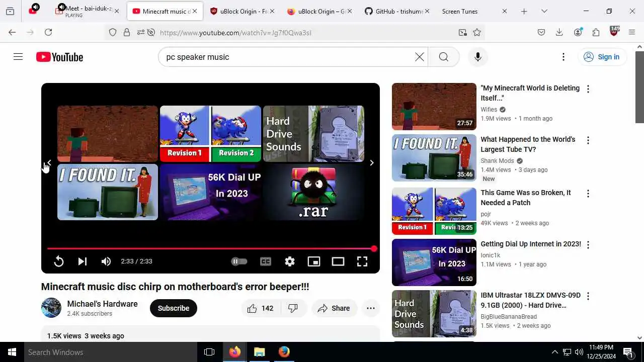Show previous endscreen suggestions with left arrow
Image resolution: width=644 pixels, height=362 pixels.
[49, 163]
